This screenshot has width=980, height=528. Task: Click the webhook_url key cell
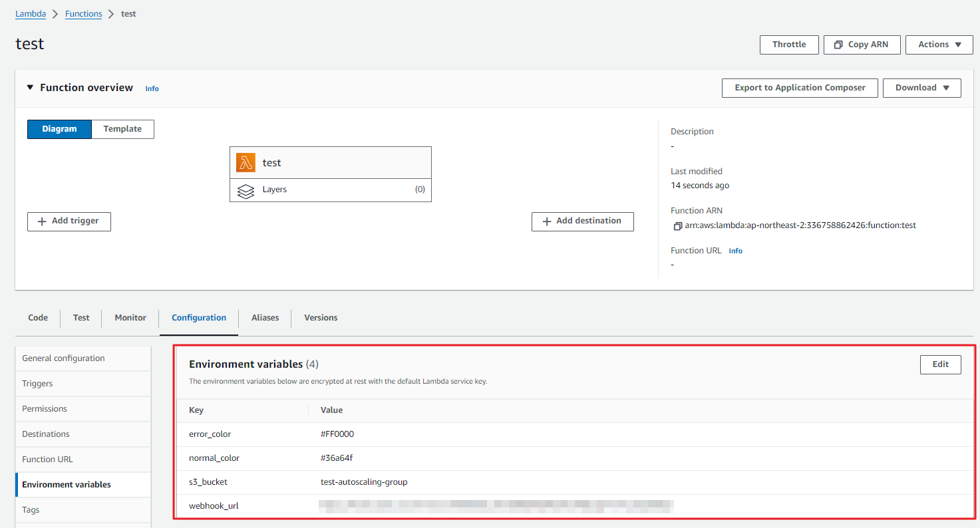tap(214, 506)
